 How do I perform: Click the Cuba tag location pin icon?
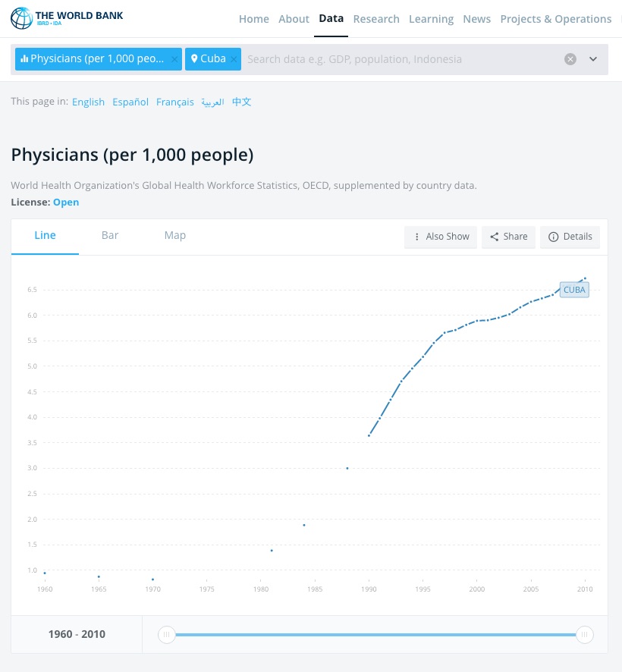point(194,59)
